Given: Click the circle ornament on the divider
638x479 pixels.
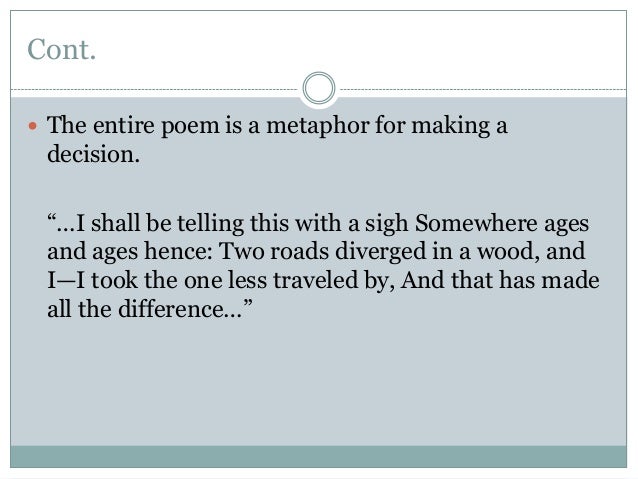Looking at the screenshot, I should [x=319, y=88].
